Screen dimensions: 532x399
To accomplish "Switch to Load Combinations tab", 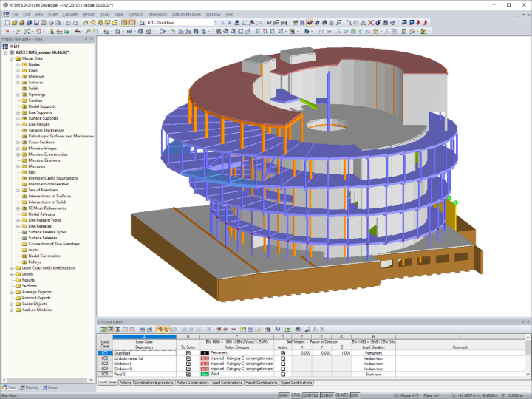I will coord(227,383).
